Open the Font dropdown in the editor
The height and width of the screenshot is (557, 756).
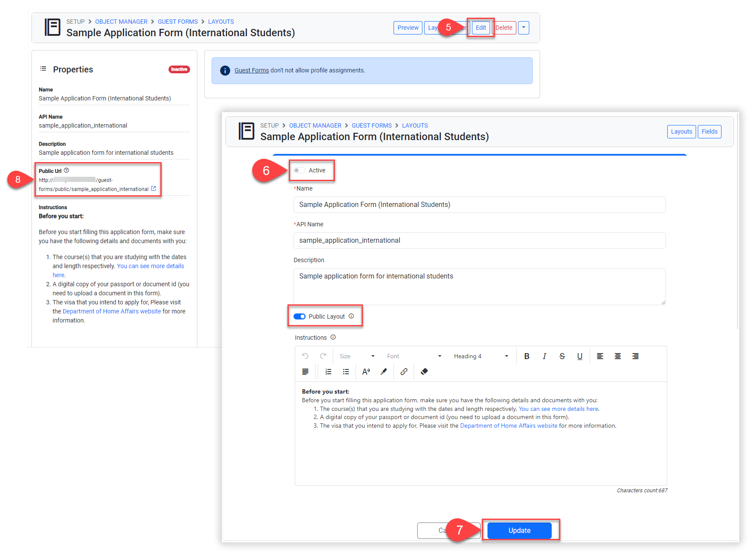414,356
